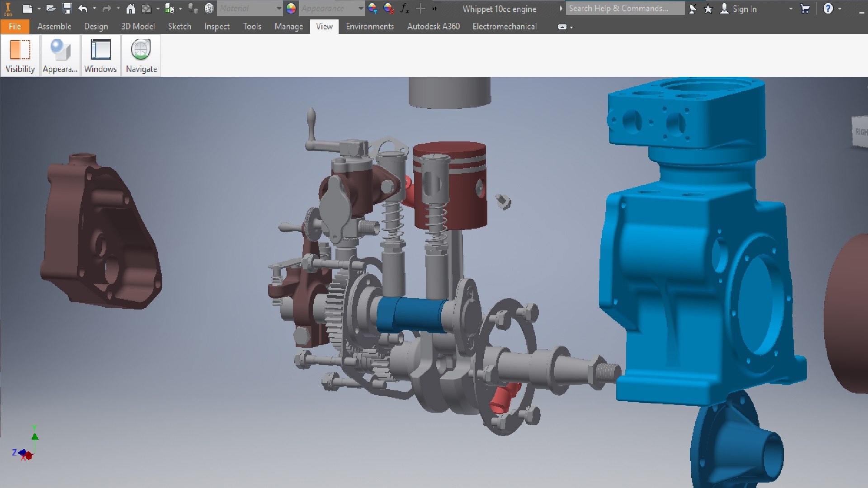The height and width of the screenshot is (488, 868).
Task: Open the File menu
Action: coord(15,27)
